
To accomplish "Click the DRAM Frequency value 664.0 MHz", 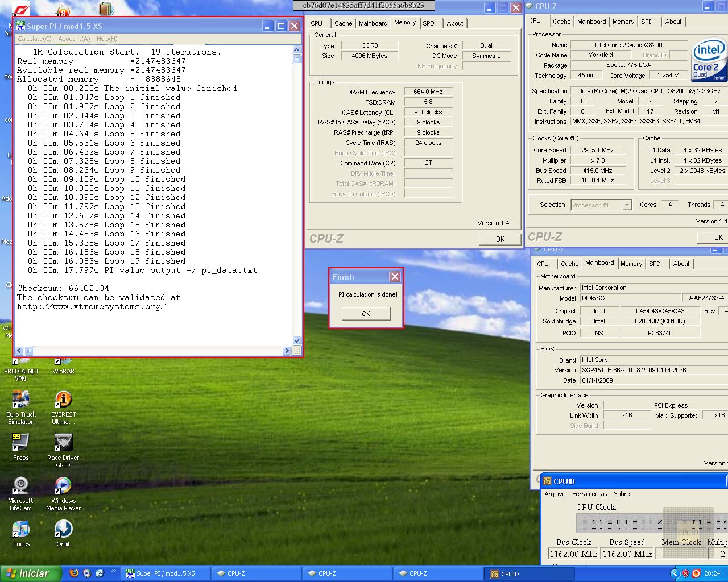I will point(428,92).
